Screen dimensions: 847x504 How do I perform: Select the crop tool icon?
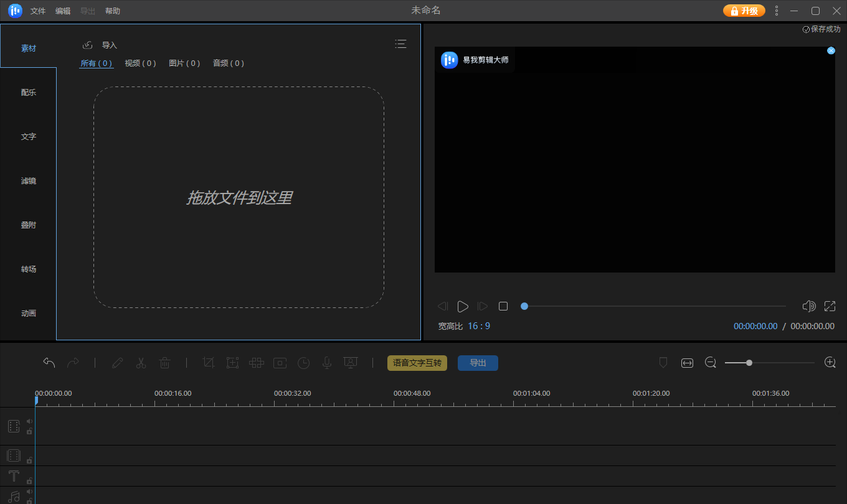pyautogui.click(x=209, y=363)
